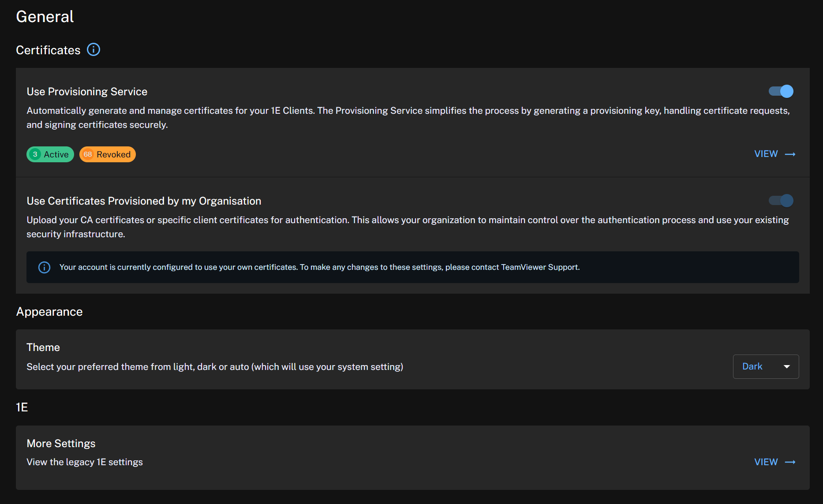This screenshot has width=823, height=504.
Task: Click the 1E section heading
Action: (22, 407)
